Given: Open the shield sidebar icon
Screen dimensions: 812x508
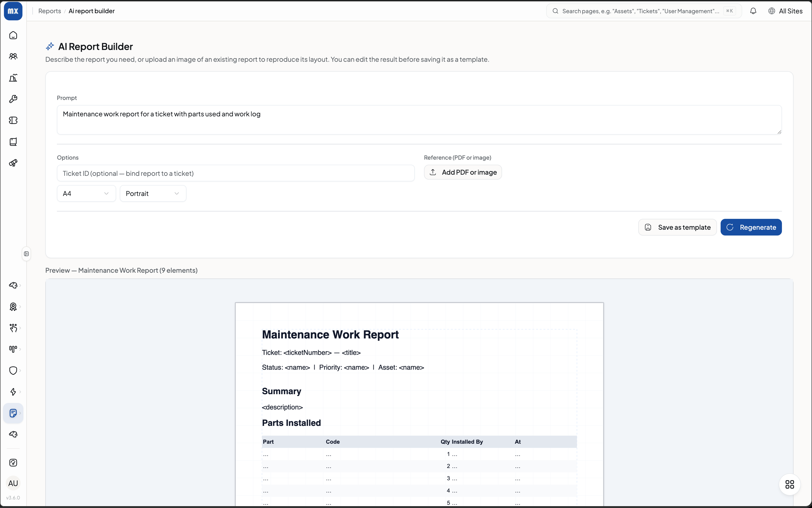Looking at the screenshot, I should (13, 371).
